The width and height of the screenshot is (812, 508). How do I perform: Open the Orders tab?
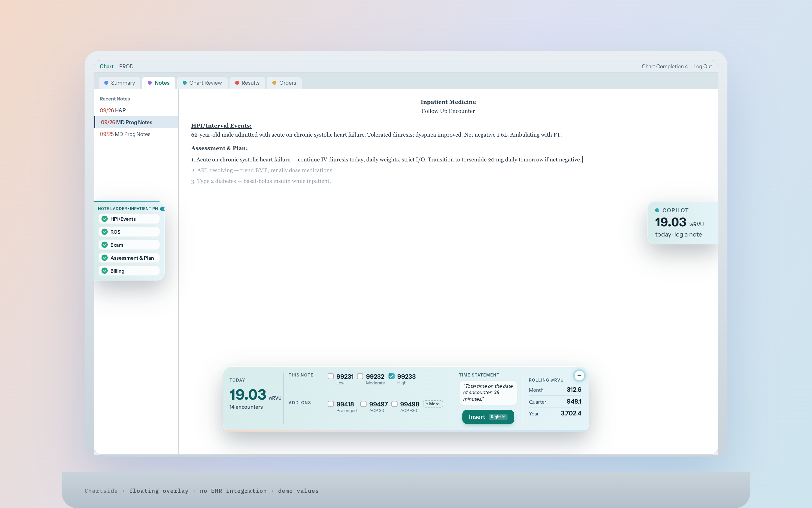(x=284, y=83)
